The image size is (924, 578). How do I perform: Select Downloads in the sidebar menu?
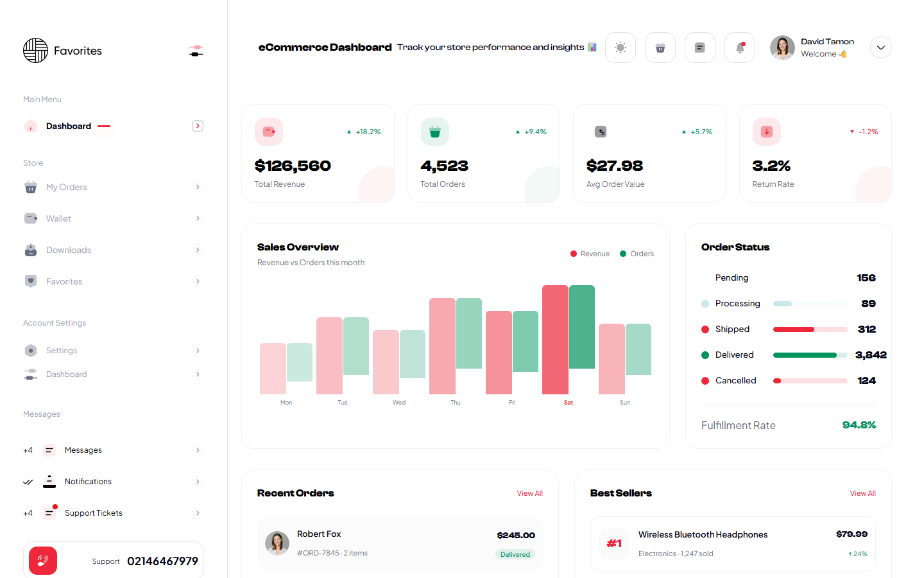pyautogui.click(x=68, y=250)
